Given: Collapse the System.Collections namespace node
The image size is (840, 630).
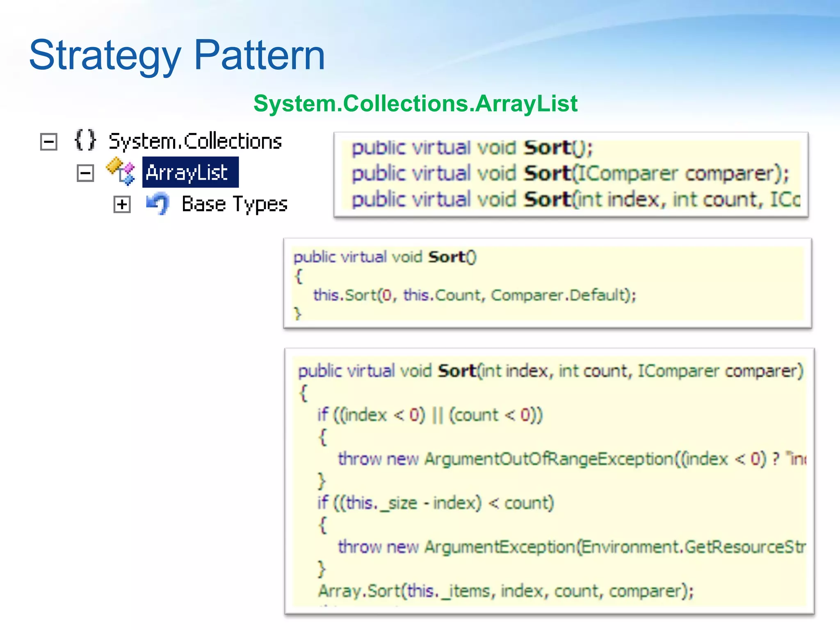Looking at the screenshot, I should 48,142.
